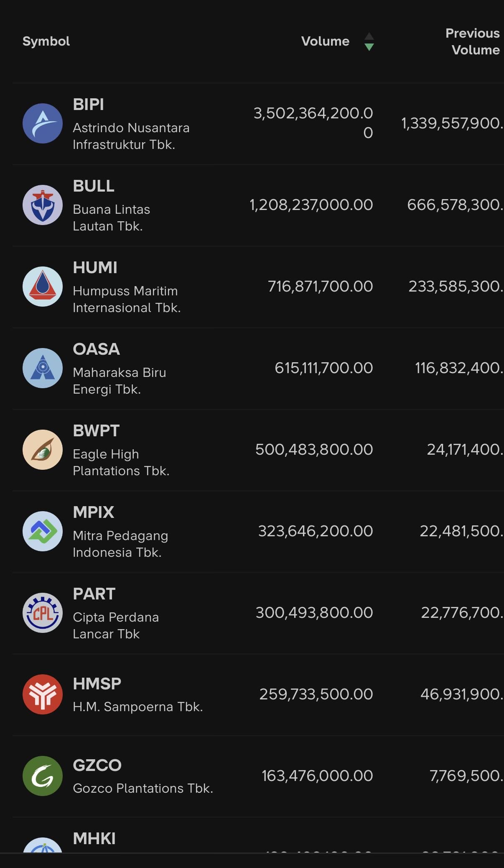Open Buana Lintas Lautan Tbk. stock
This screenshot has width=504, height=868.
pos(111,218)
